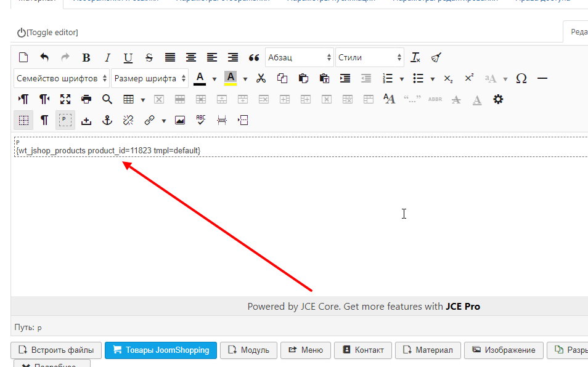Image resolution: width=588 pixels, height=367 pixels.
Task: Toggle the editor on or off
Action: tap(47, 32)
